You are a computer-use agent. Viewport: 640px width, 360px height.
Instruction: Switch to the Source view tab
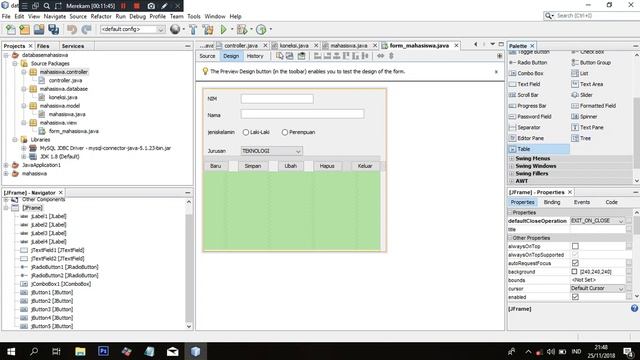(x=207, y=56)
